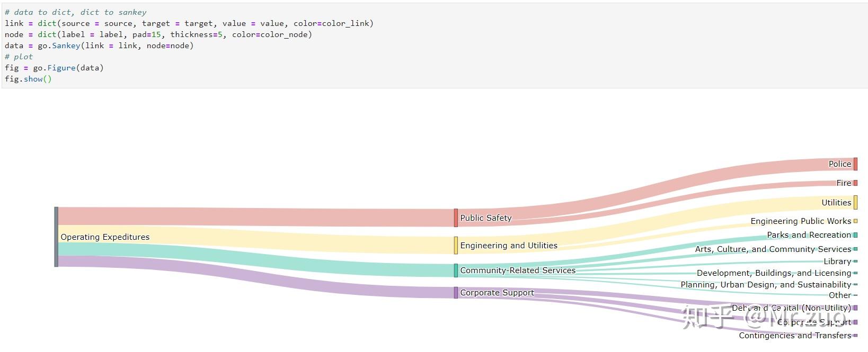Select the green Community-Related Services node
Screen dimensions: 868x352
tap(456, 270)
